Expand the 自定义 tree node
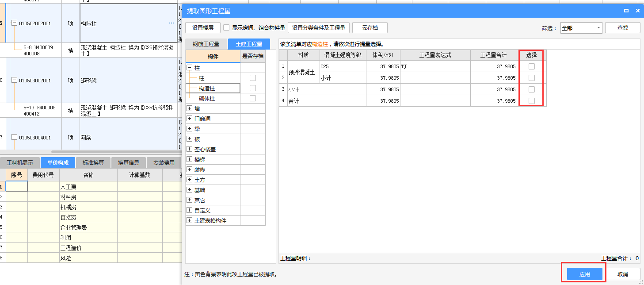Image resolution: width=644 pixels, height=285 pixels. [190, 210]
